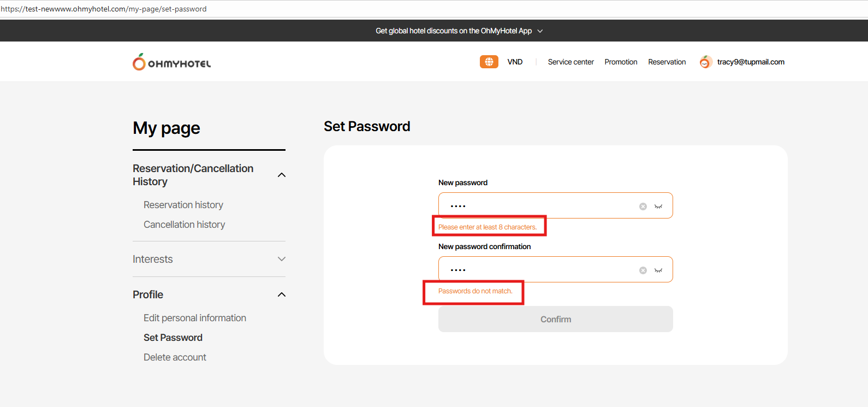Expand the OhMyHotel App discount banner
The width and height of the screenshot is (868, 407).
click(x=540, y=31)
